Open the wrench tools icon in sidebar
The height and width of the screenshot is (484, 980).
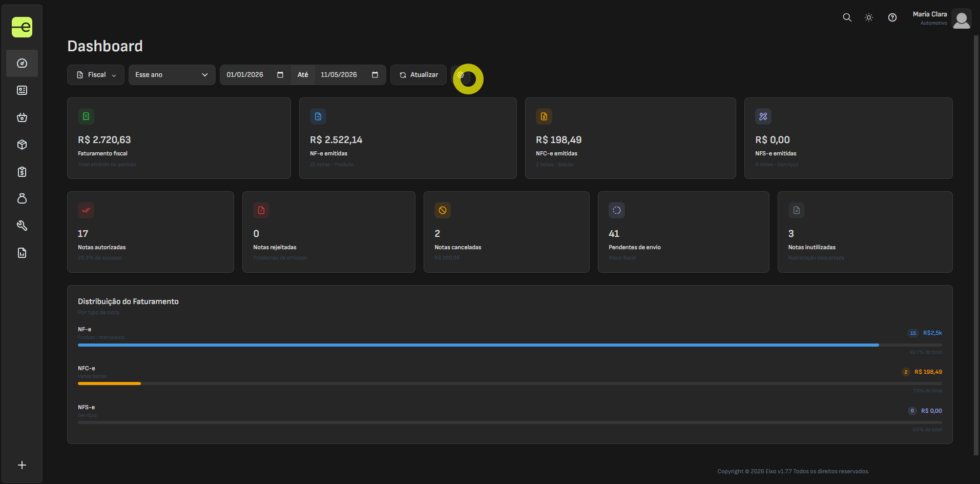click(22, 226)
